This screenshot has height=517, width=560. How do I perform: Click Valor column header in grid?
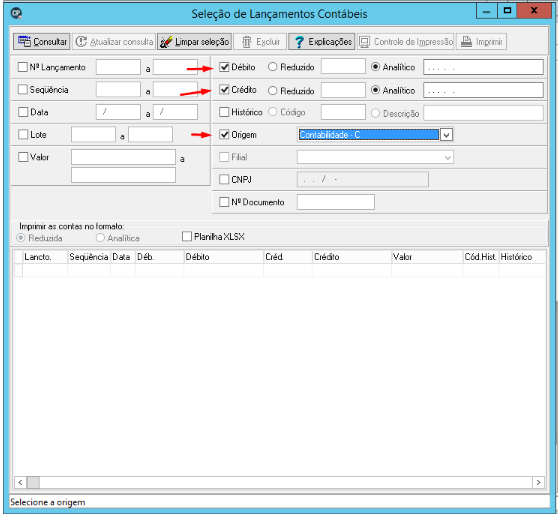pyautogui.click(x=427, y=257)
